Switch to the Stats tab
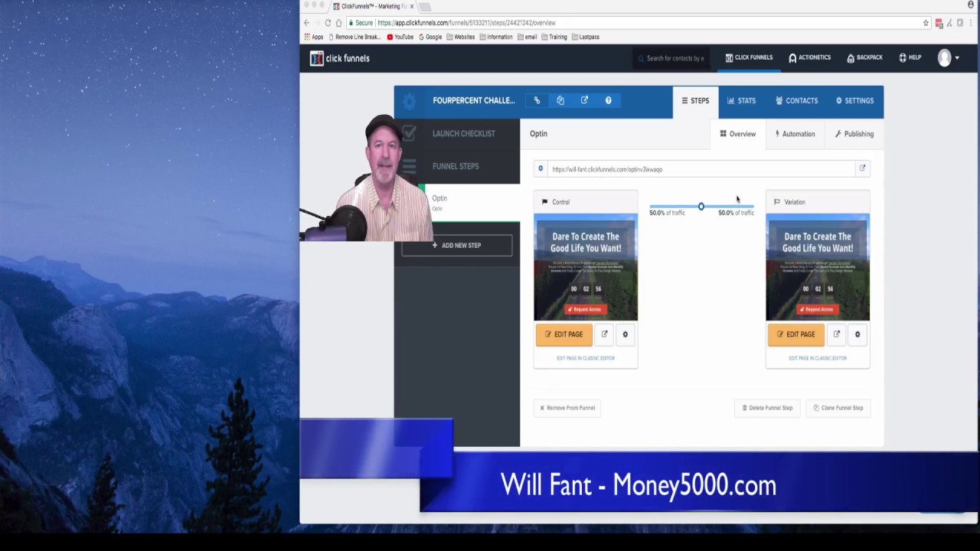980x551 pixels. tap(741, 101)
